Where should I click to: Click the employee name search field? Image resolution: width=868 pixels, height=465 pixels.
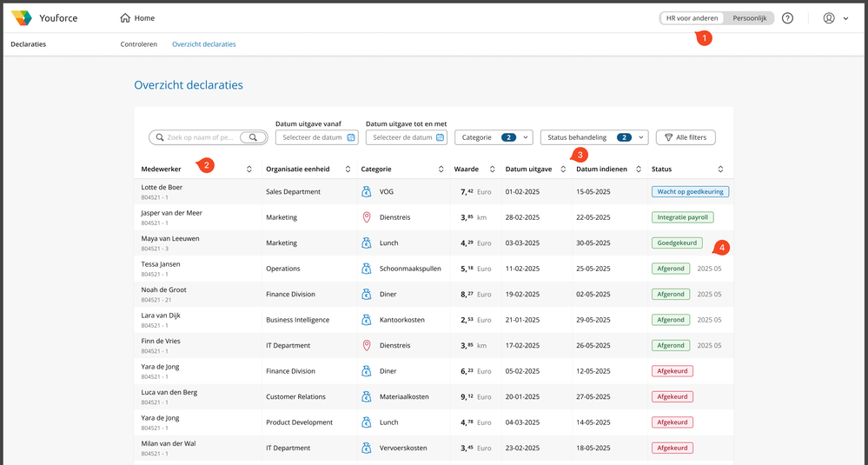click(200, 137)
